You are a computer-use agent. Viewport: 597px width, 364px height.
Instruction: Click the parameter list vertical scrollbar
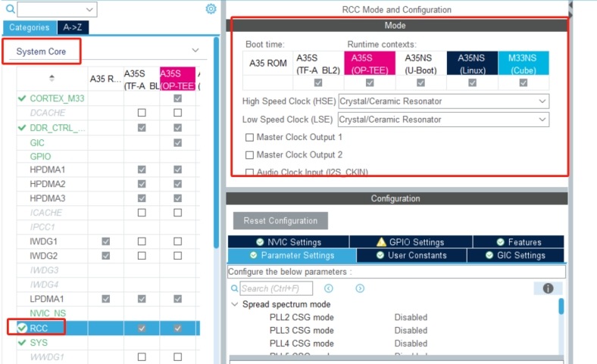561,306
